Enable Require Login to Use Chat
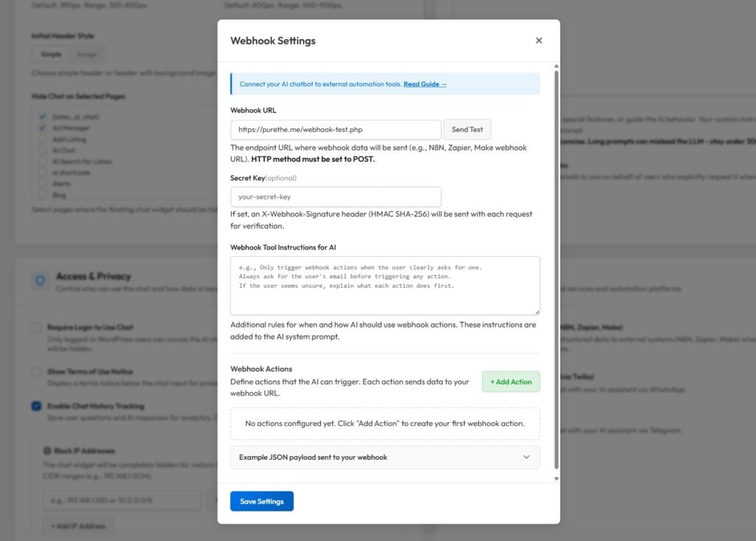756x541 pixels. point(36,327)
